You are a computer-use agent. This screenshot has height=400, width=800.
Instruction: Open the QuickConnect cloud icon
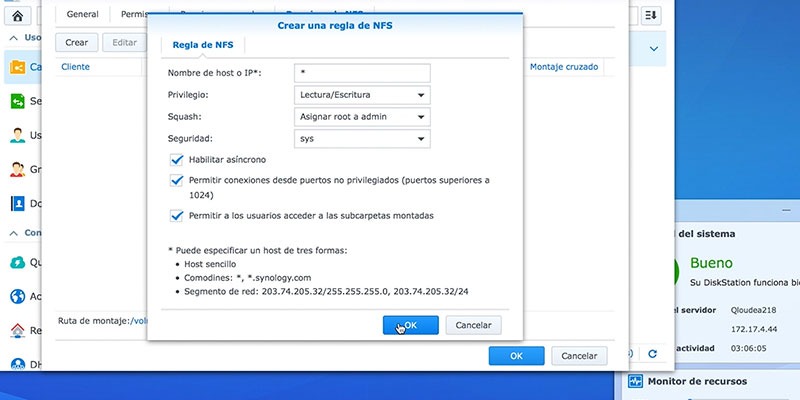click(17, 262)
